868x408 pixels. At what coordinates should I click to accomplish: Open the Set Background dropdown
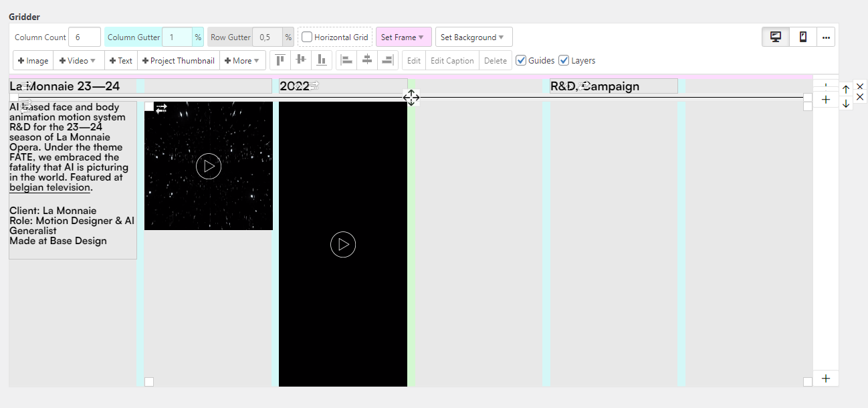(x=473, y=37)
